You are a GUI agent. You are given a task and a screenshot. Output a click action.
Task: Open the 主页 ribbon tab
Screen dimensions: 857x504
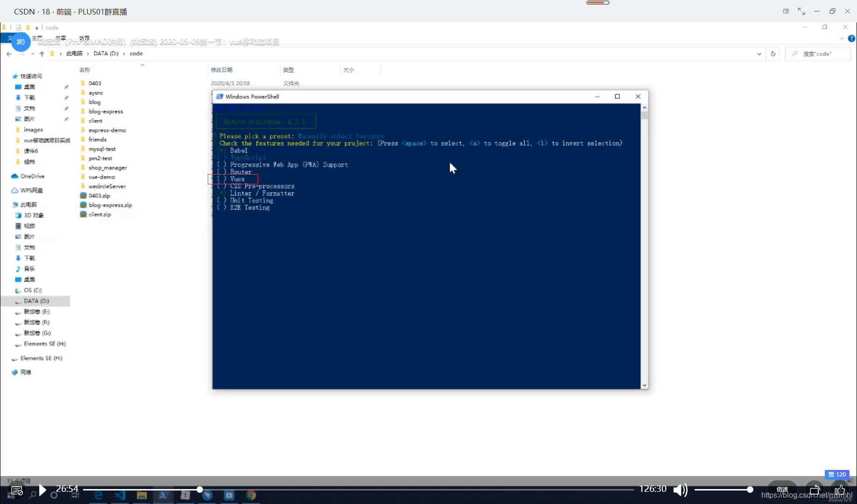pyautogui.click(x=37, y=38)
